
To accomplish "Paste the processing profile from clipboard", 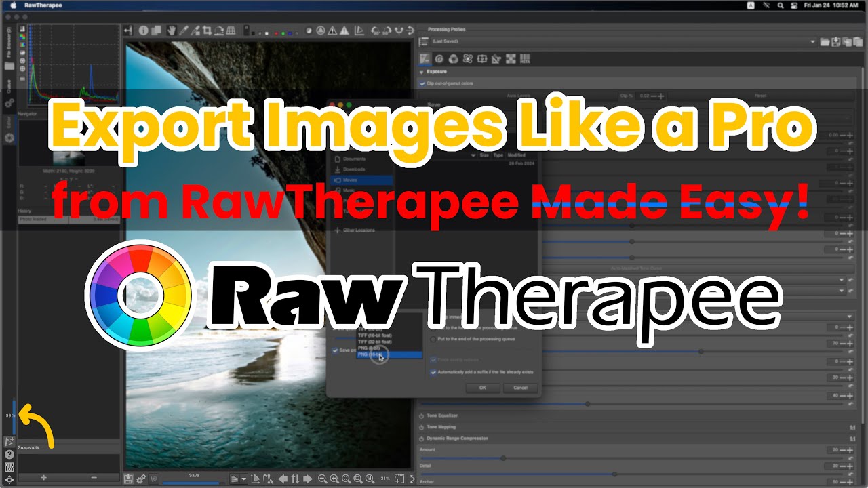I will [x=859, y=42].
